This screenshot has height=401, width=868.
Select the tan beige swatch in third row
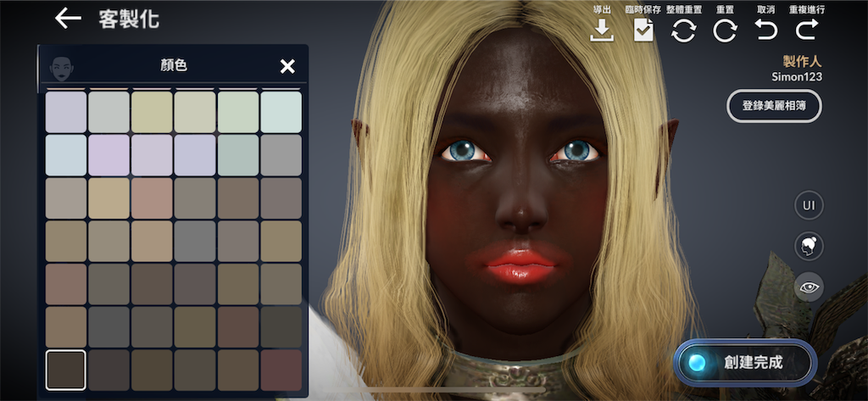[109, 198]
